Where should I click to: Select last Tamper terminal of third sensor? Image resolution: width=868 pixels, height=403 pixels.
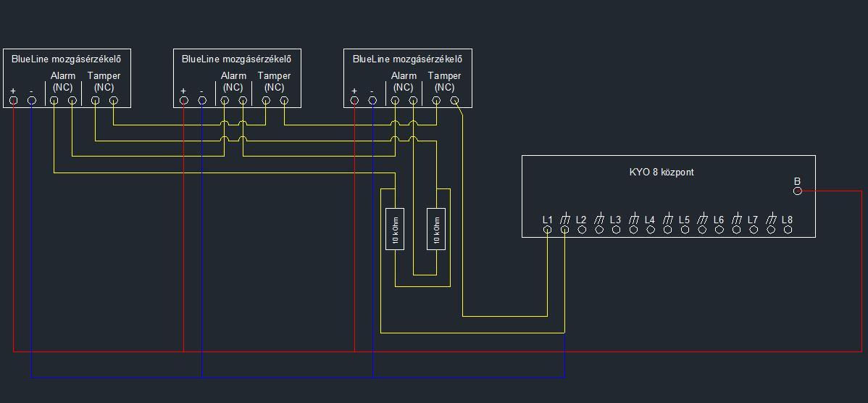(x=454, y=100)
